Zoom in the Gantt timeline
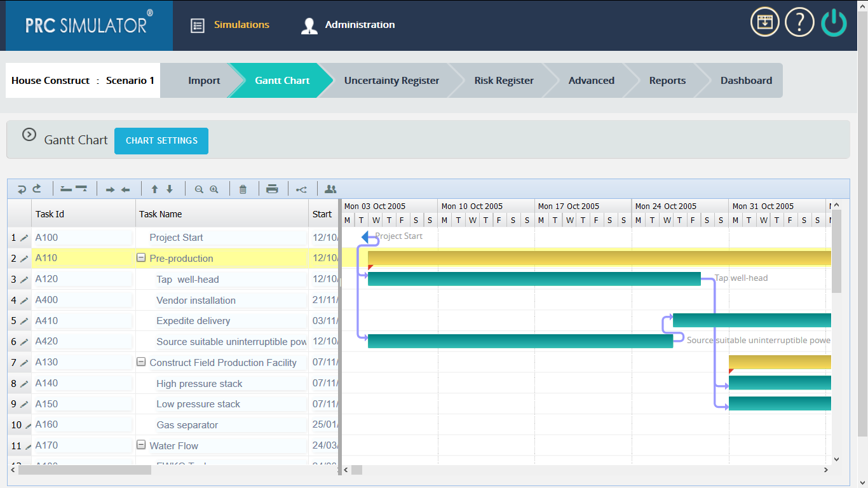The width and height of the screenshot is (868, 488). [214, 189]
